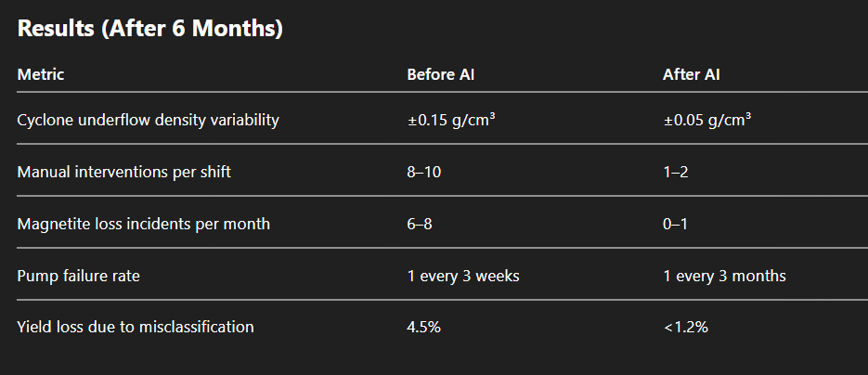This screenshot has width=868, height=375.
Task: Click the ±0.05 g/cm³ value
Action: coord(706,120)
